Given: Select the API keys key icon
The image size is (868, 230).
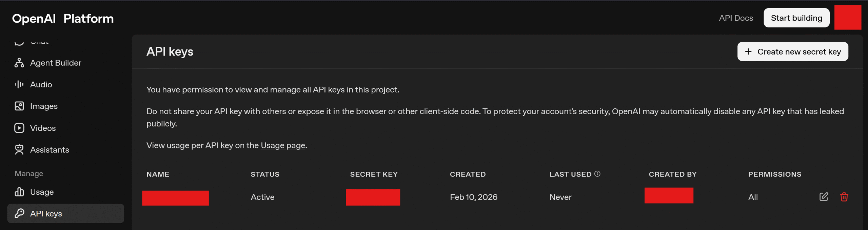Looking at the screenshot, I should click(19, 213).
